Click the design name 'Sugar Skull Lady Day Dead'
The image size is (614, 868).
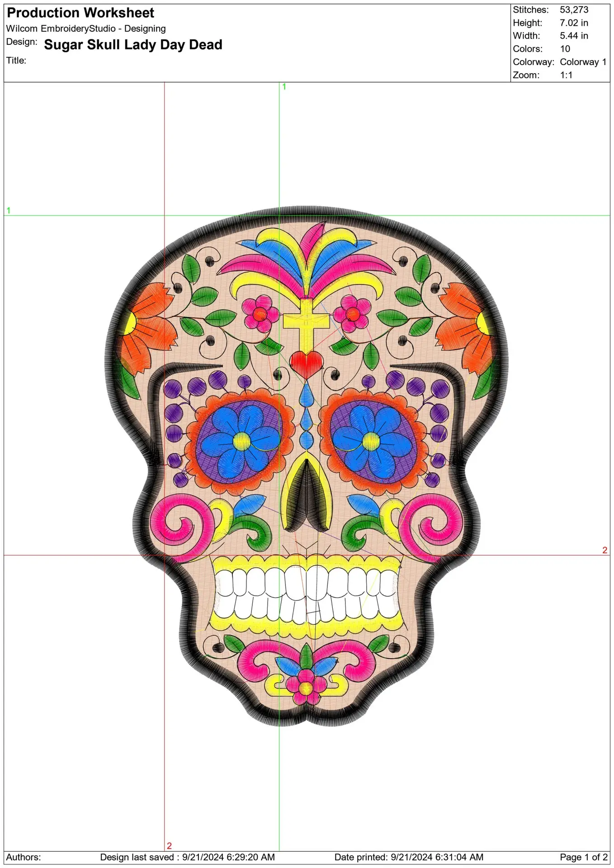[x=133, y=45]
